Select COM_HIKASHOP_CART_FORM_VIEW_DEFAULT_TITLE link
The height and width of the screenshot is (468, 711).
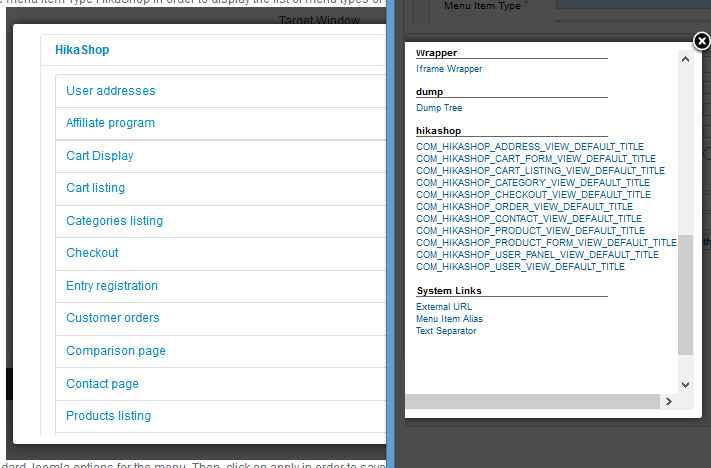[536, 159]
